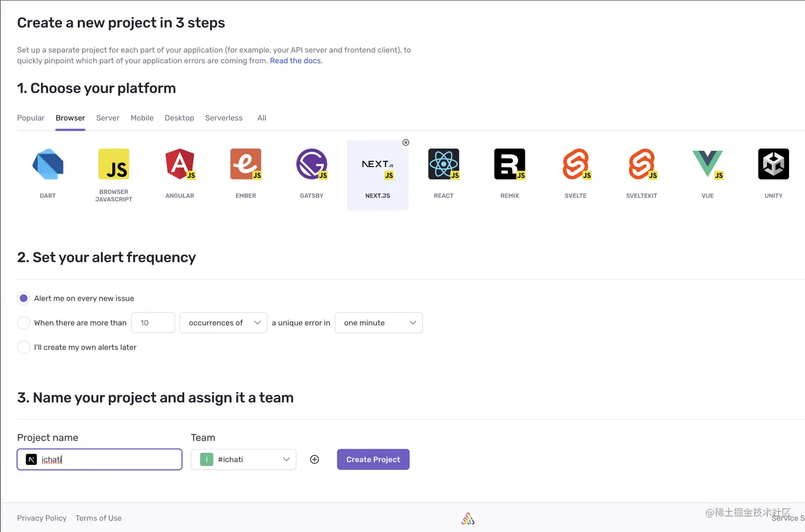This screenshot has width=805, height=532.
Task: Switch to the Server platform tab
Action: 108,118
